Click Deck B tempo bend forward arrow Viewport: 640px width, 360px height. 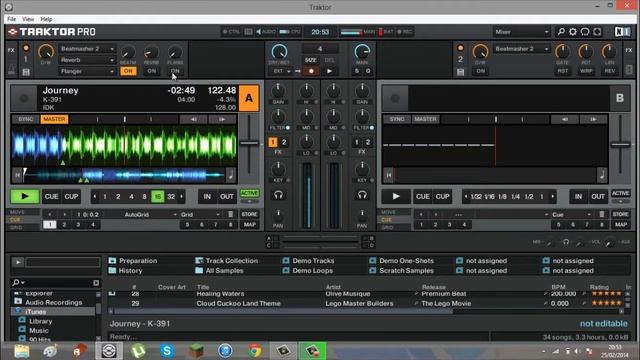coord(593,119)
